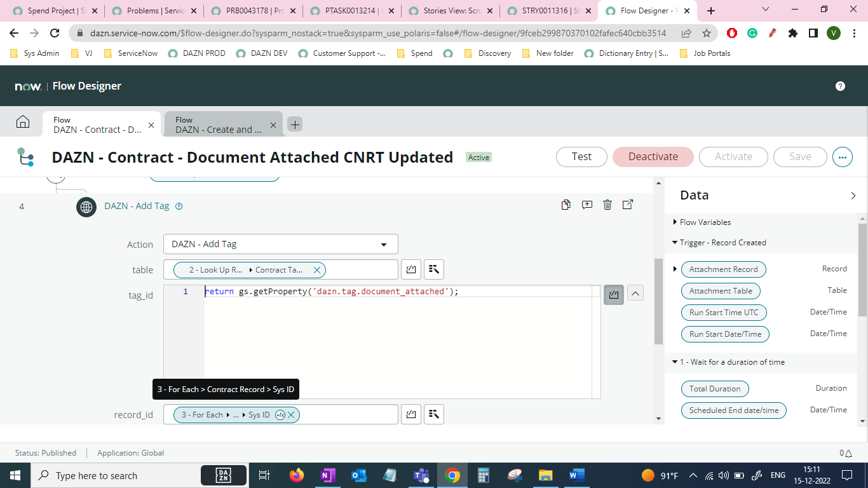Toggle script editor for tag_id field
The width and height of the screenshot is (868, 488).
point(613,294)
